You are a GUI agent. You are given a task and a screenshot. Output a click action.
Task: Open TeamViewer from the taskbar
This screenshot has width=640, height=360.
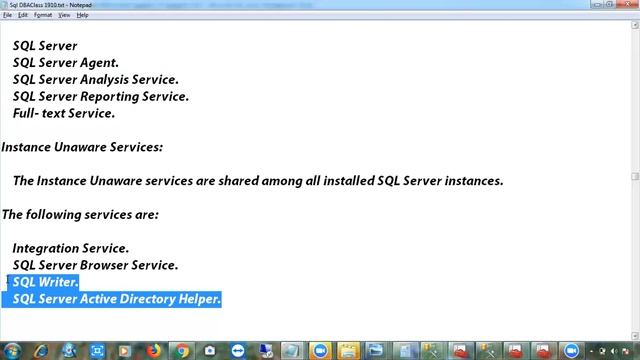click(238, 351)
